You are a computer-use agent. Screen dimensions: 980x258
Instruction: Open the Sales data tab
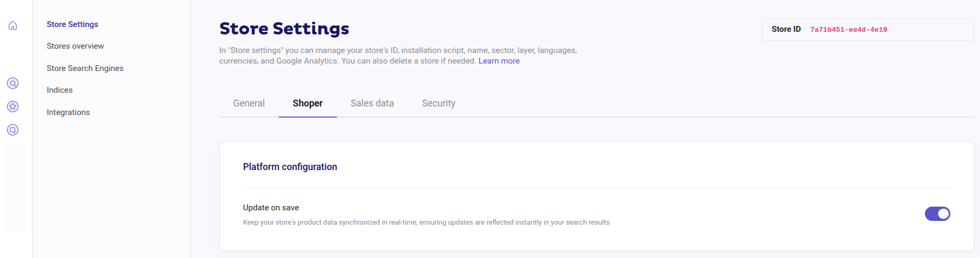pos(372,103)
